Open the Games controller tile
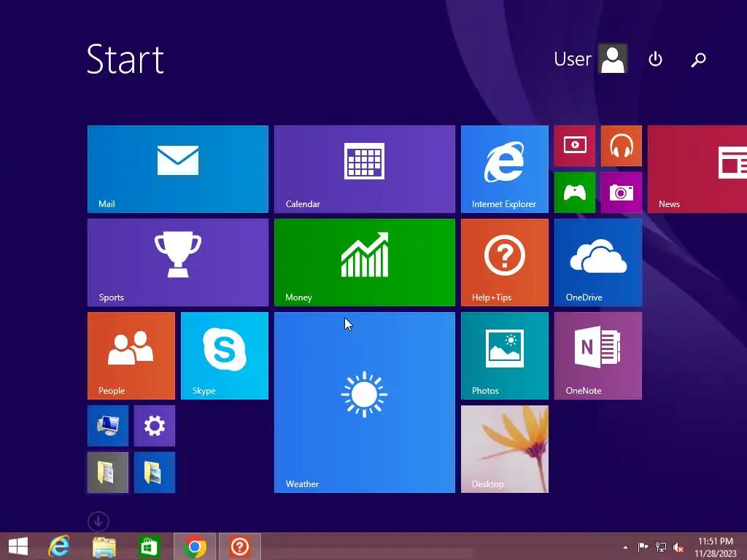Screen dimensions: 747x560 [575, 192]
